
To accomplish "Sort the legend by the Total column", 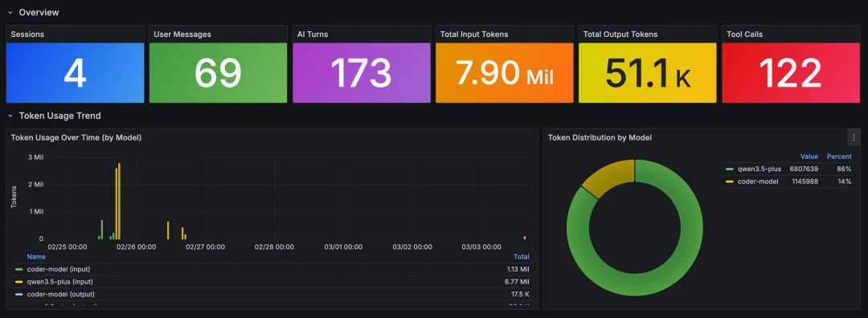I will (x=521, y=257).
